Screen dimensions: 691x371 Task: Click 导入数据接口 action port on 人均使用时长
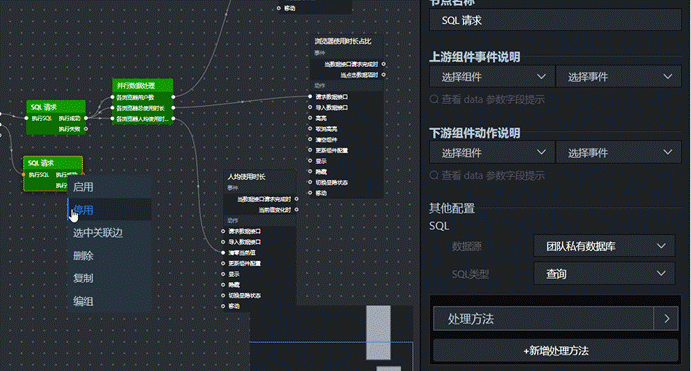[x=223, y=242]
